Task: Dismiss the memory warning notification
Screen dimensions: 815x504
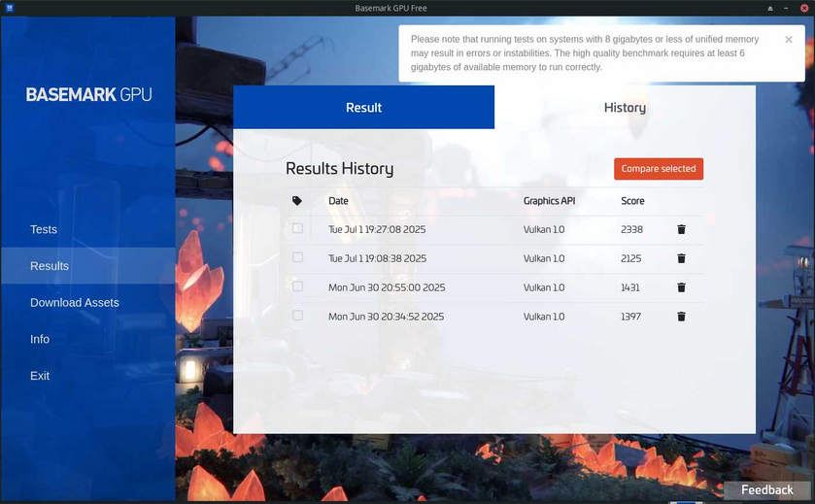Action: 789,40
